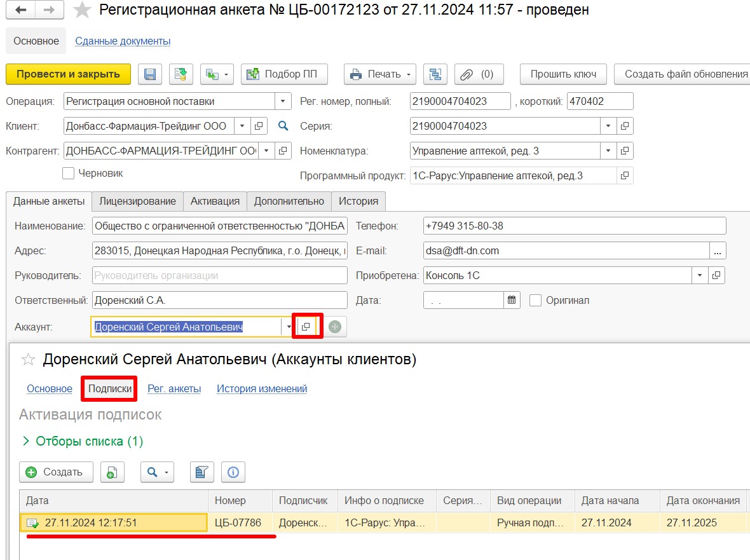The width and height of the screenshot is (750, 560).
Task: Click the info icon in subscriptions toolbar
Action: [233, 472]
